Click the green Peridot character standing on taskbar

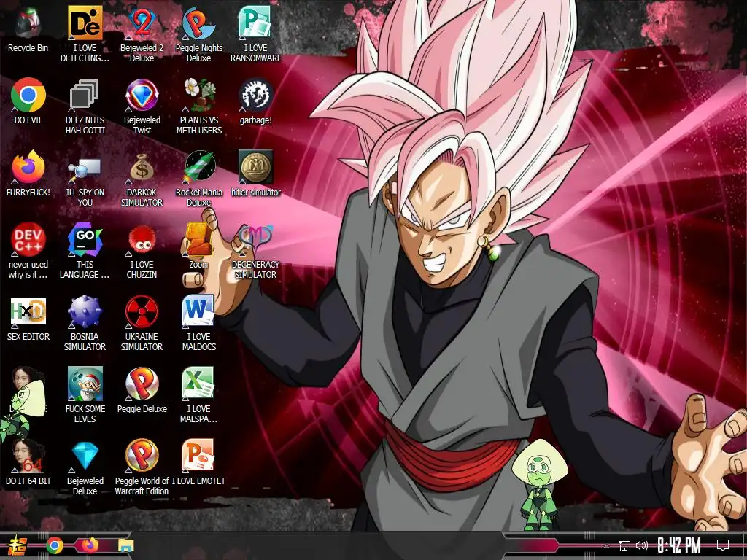(x=539, y=484)
